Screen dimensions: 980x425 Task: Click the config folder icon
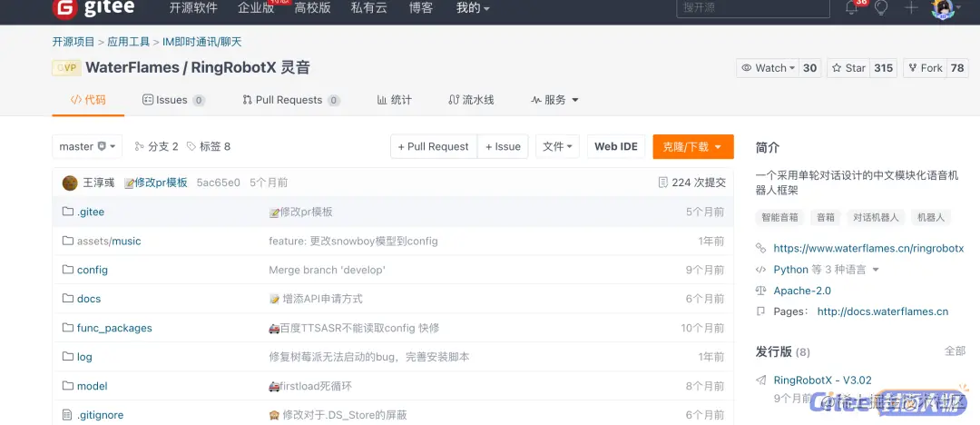point(67,269)
